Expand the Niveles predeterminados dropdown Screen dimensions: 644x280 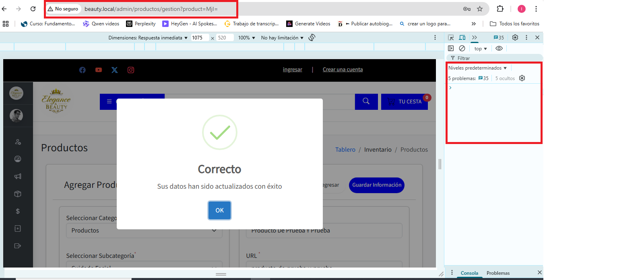tap(477, 68)
